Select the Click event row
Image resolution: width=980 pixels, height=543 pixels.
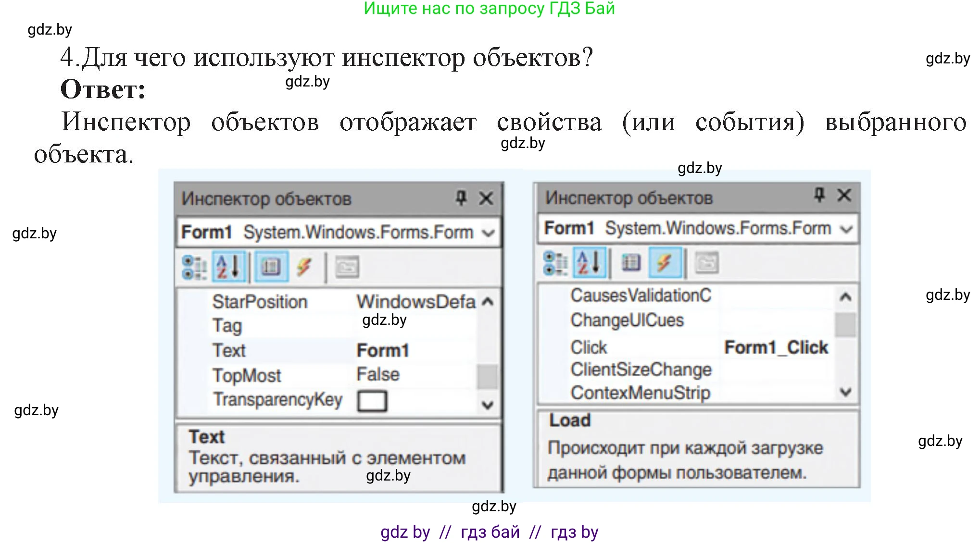(x=589, y=347)
